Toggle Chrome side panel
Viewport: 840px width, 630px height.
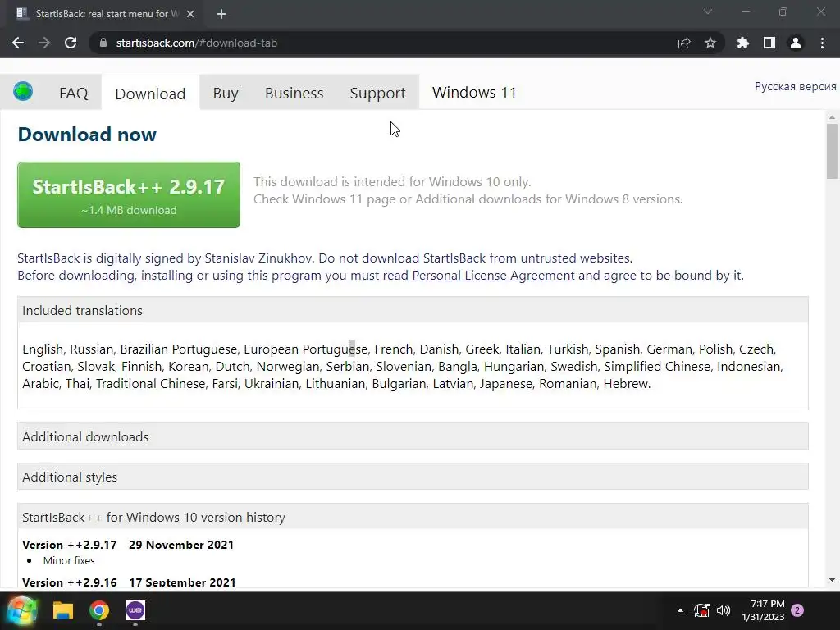[769, 43]
